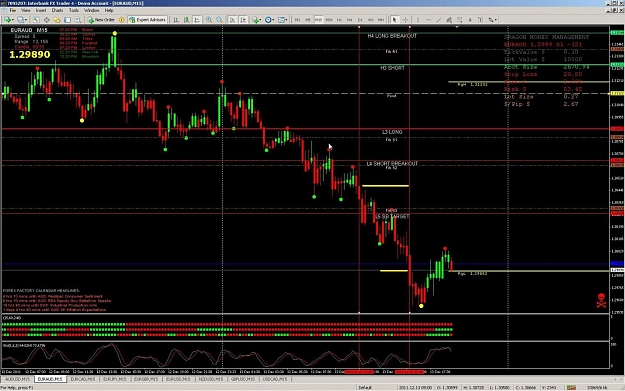Click the L4 SHORT BREAKOUT level label

[392, 163]
